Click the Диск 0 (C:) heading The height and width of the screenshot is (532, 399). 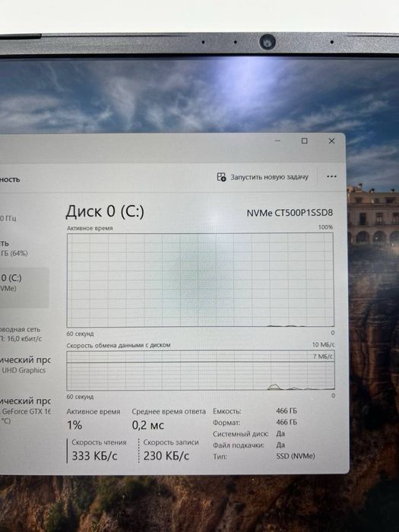click(105, 211)
